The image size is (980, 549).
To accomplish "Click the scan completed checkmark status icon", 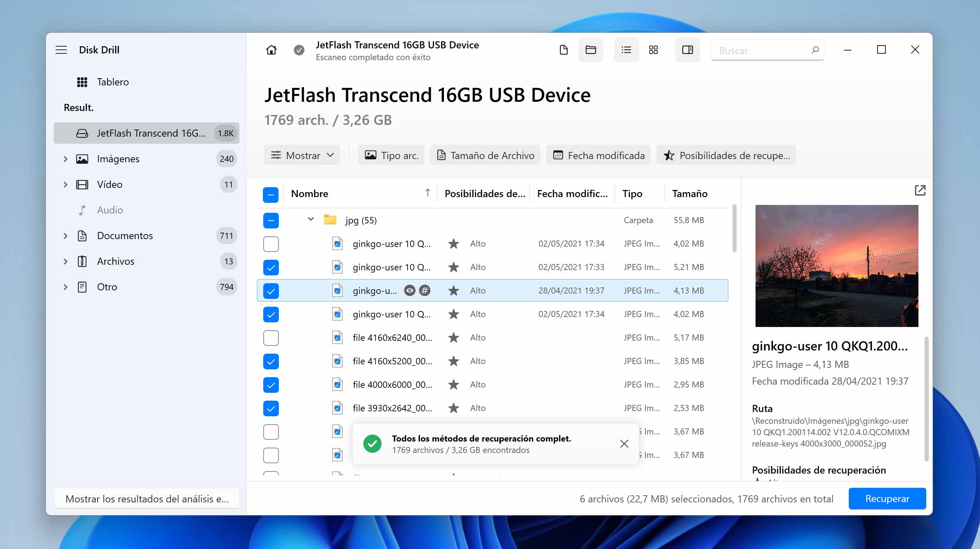I will (x=299, y=50).
